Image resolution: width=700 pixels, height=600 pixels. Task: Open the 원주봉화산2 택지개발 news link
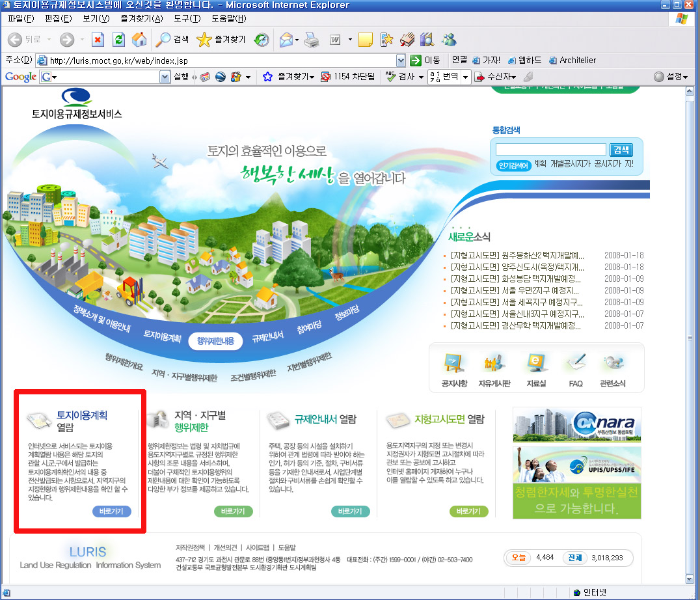pyautogui.click(x=517, y=255)
